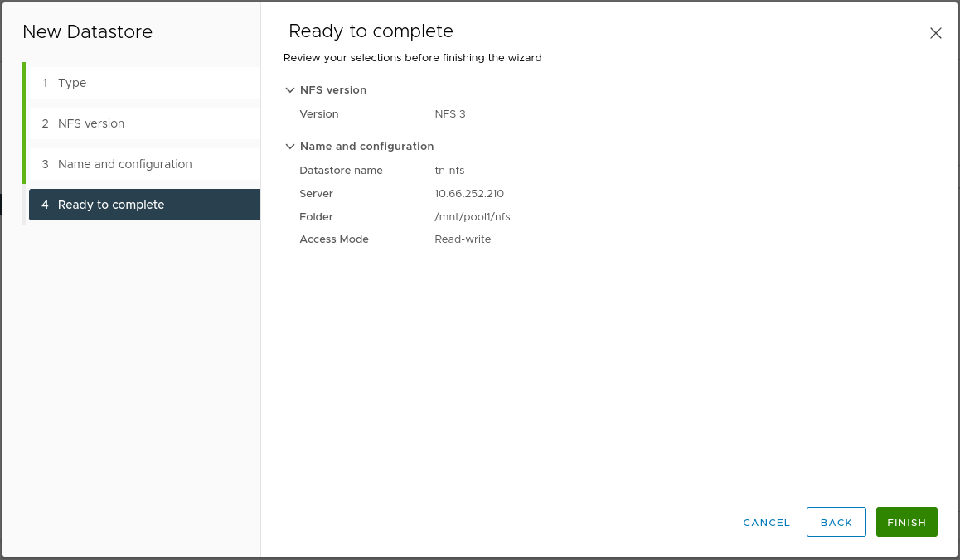
Task: Click the tn-nfs datastore name value
Action: pyautogui.click(x=449, y=171)
